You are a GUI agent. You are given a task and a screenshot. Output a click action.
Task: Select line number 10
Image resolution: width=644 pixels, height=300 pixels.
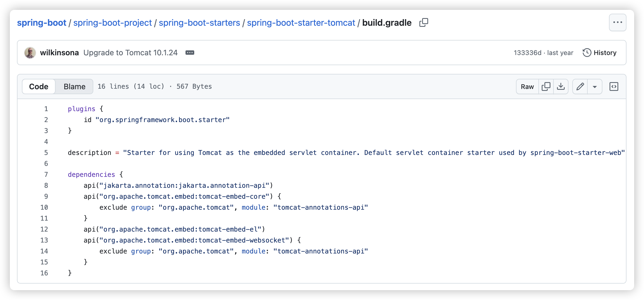[44, 207]
